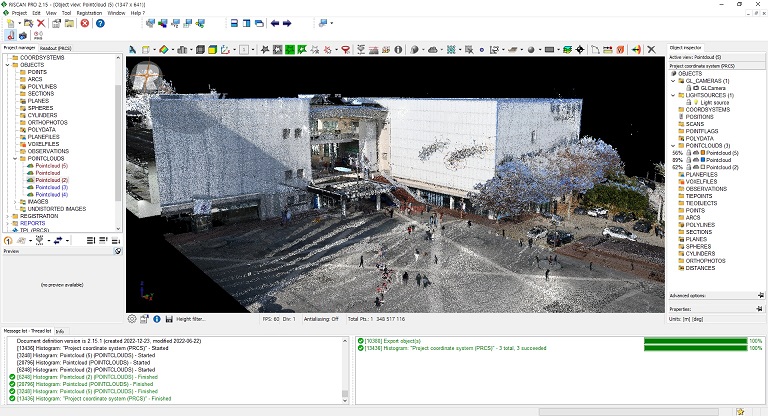Expand Advanced options section

pyautogui.click(x=760, y=295)
